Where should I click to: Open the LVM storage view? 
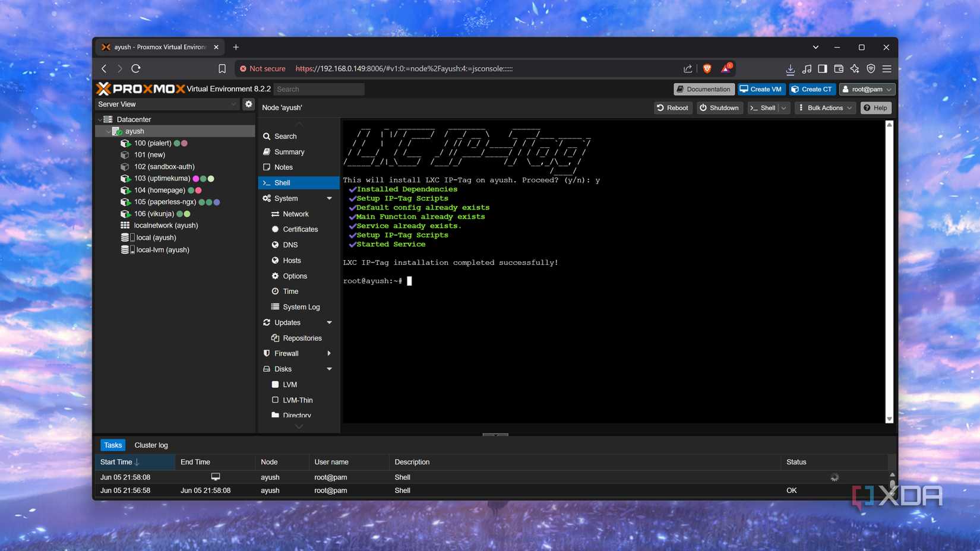(289, 384)
